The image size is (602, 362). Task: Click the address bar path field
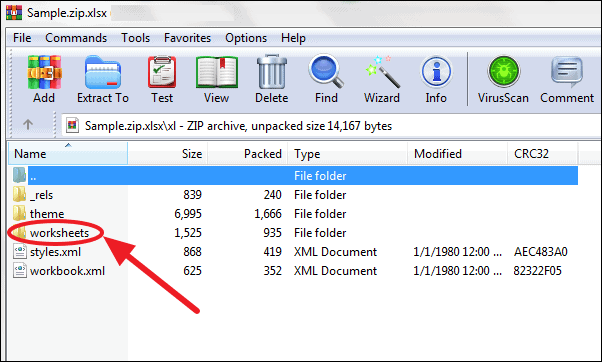tap(331, 126)
